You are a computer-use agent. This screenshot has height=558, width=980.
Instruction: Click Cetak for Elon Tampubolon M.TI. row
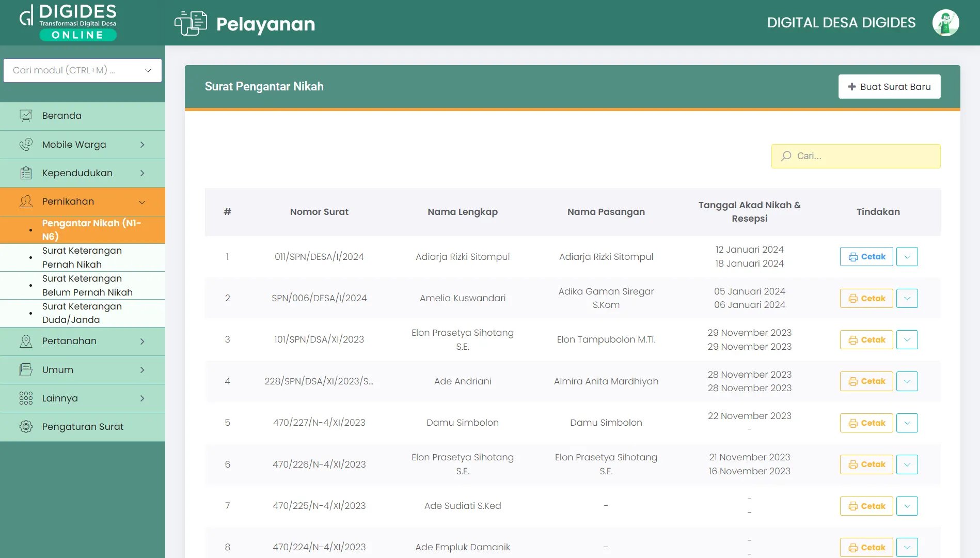click(x=866, y=339)
